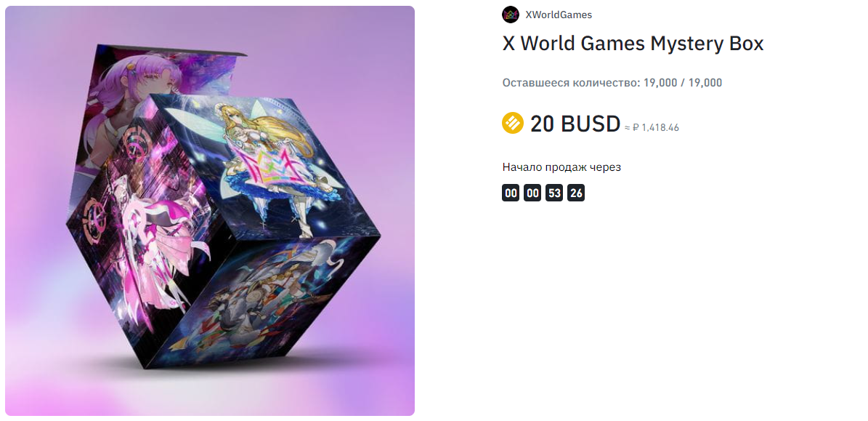Select the X World Games Mystery Box title

[633, 44]
